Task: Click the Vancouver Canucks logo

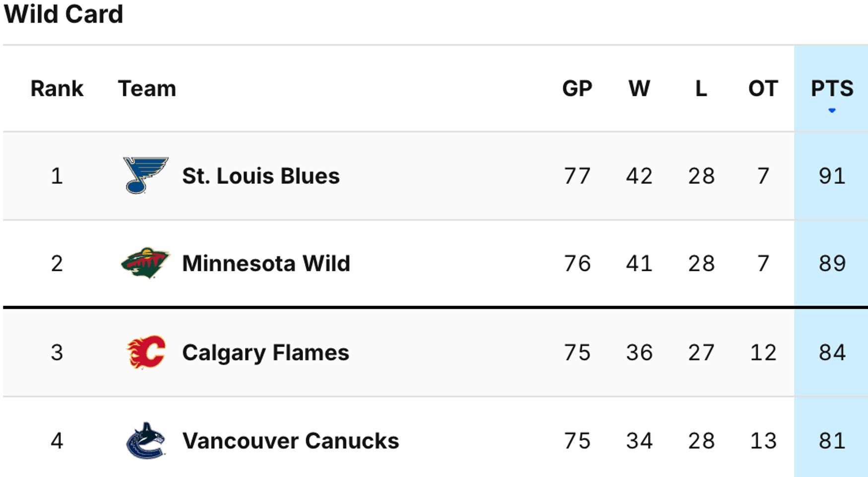Action: pyautogui.click(x=146, y=440)
